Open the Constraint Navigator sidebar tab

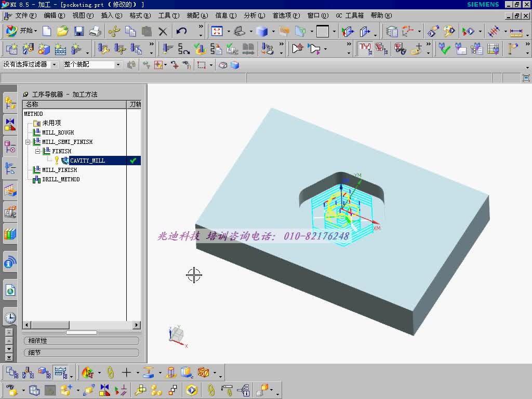10,125
